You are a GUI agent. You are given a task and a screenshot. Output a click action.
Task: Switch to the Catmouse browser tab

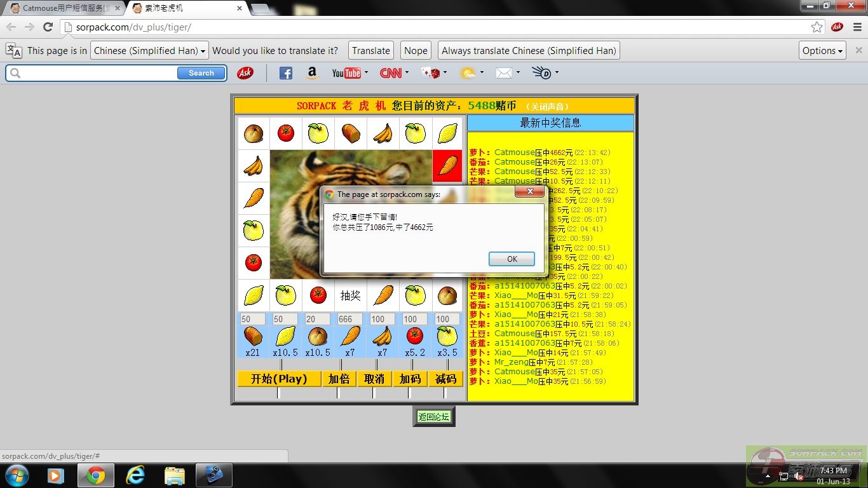pyautogui.click(x=62, y=8)
